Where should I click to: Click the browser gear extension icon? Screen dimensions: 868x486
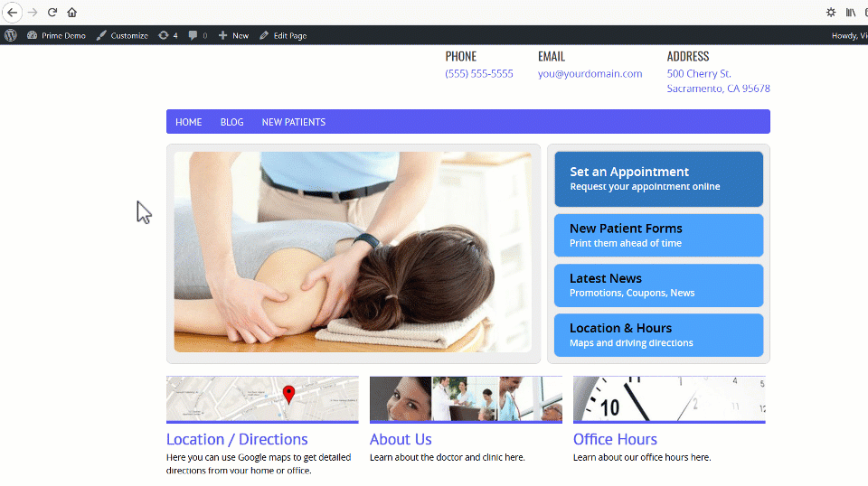click(x=831, y=12)
